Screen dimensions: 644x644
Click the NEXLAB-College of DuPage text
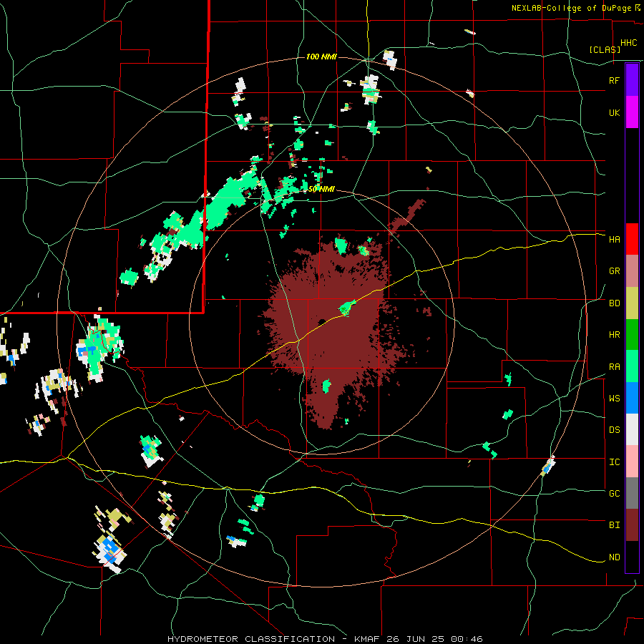point(571,8)
